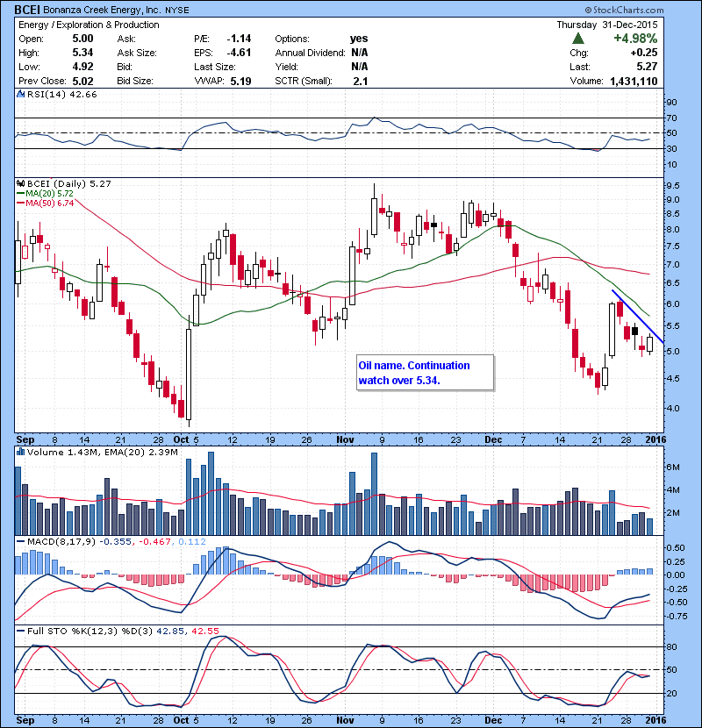702x728 pixels.
Task: Click the "9.5" price axis label
Action: [x=673, y=186]
